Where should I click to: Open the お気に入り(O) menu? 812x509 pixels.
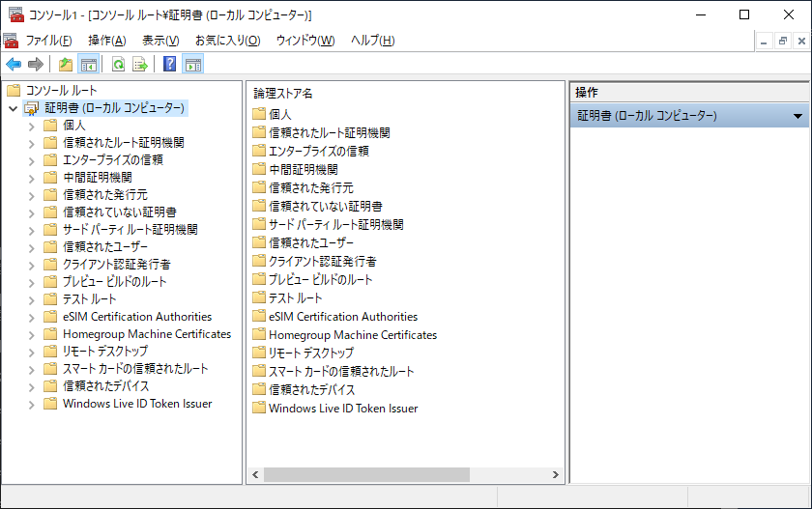[x=228, y=41]
